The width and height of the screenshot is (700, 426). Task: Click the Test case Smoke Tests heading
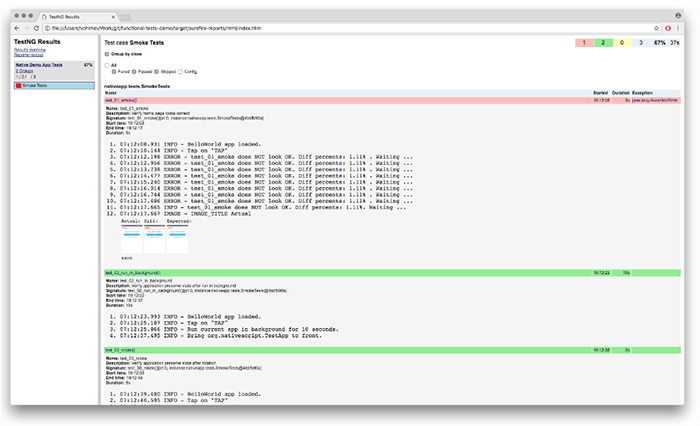pos(134,43)
